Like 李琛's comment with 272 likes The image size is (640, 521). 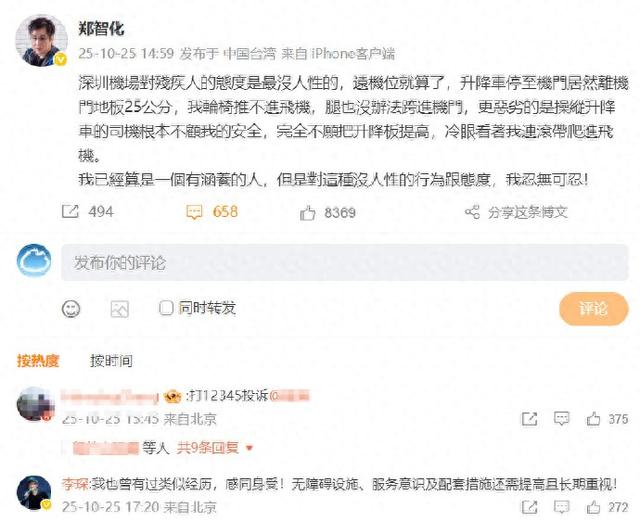[x=593, y=508]
